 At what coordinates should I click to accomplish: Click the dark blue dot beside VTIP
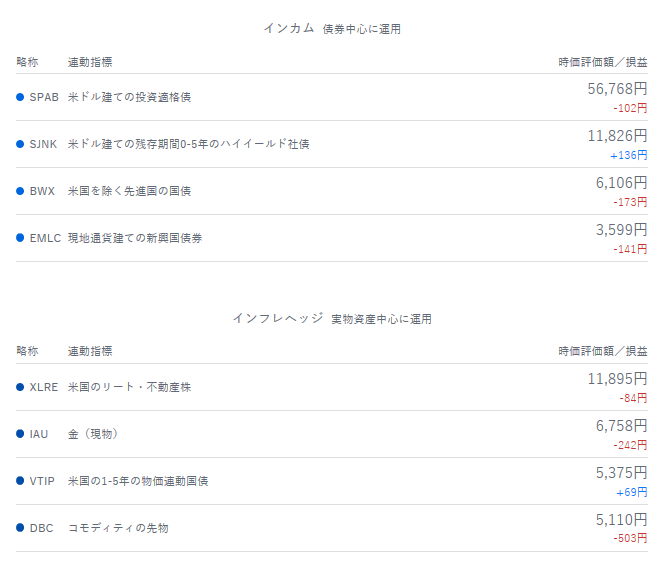tap(20, 481)
